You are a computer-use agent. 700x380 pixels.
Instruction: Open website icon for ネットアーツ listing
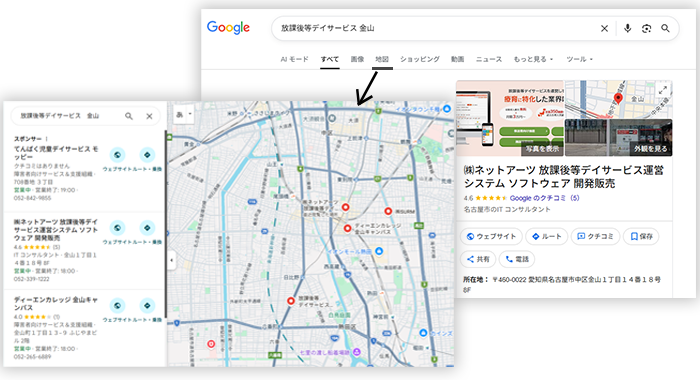point(117,228)
